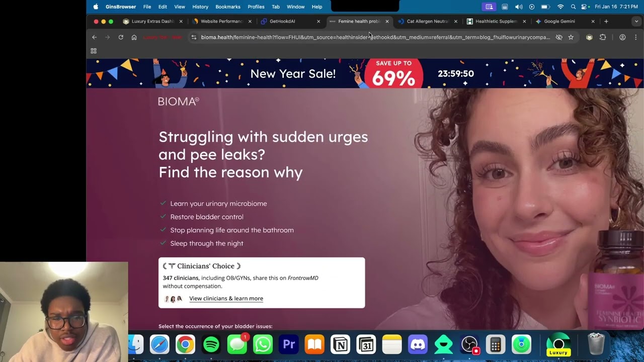Screen dimensions: 644x362
Task: Click the BIOMA logo
Action: pos(179,102)
